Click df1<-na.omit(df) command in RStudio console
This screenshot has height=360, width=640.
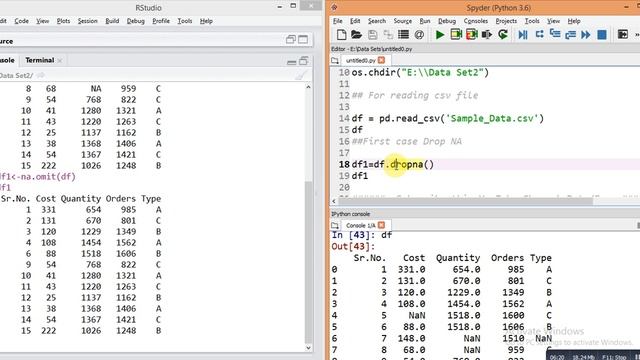pos(38,177)
